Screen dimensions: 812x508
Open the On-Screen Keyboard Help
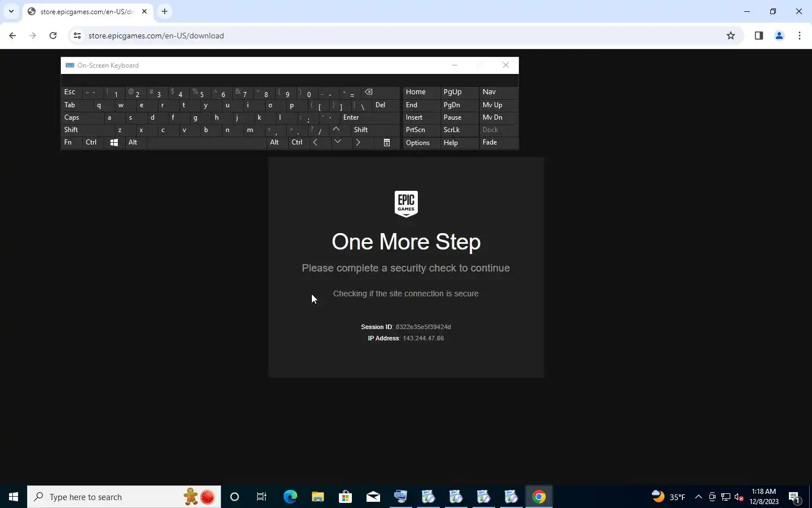point(459,143)
